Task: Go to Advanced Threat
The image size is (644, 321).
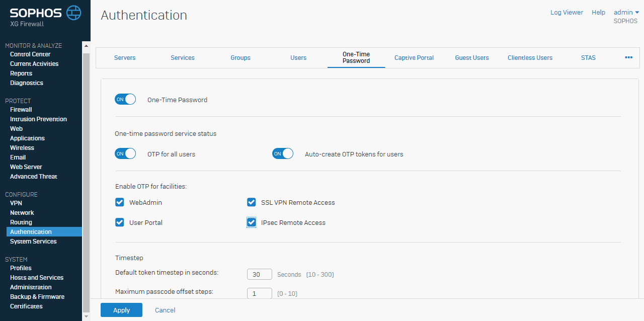Action: pos(34,177)
